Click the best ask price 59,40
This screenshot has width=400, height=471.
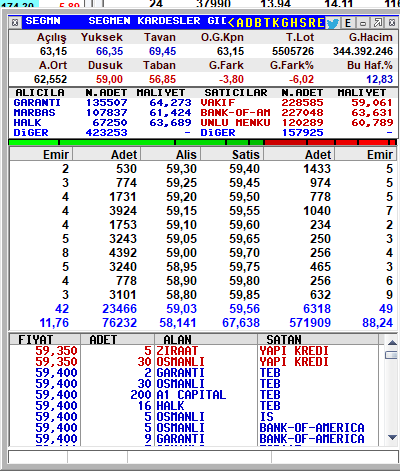(x=244, y=169)
